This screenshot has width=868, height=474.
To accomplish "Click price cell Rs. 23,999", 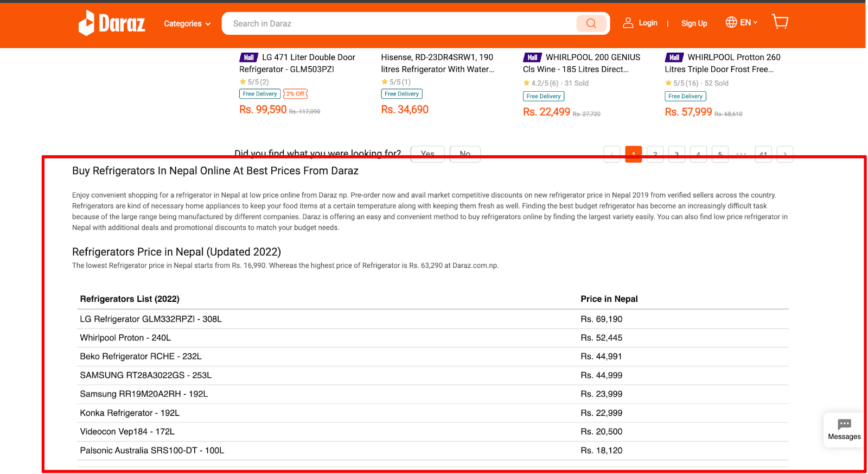I will click(x=602, y=394).
